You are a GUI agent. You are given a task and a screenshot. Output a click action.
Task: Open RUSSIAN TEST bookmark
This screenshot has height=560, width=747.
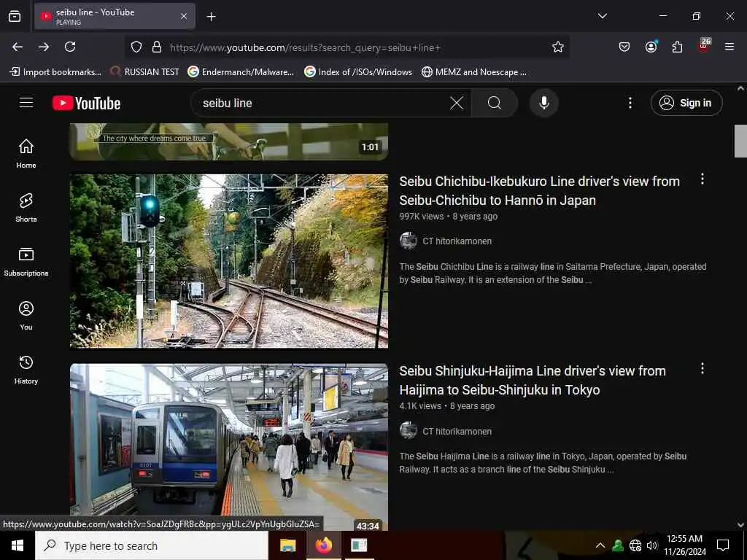tap(145, 72)
